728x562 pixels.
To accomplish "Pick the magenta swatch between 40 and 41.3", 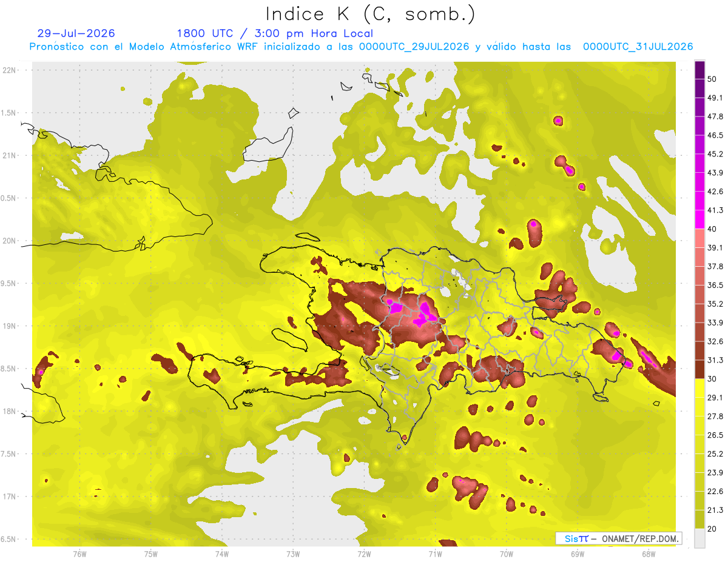I will 699,219.
